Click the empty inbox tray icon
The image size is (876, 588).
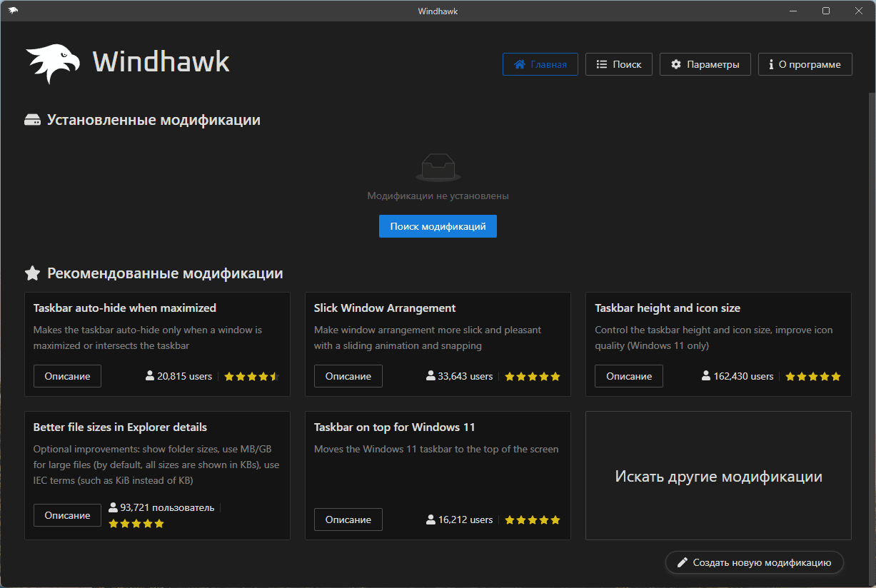[x=438, y=168]
